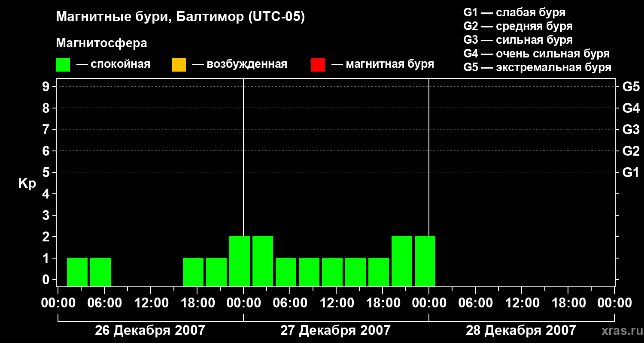Click the Kp 1 bar for 04:00–07:00 on 26 December
Screen dimensions: 644x343
coord(100,272)
